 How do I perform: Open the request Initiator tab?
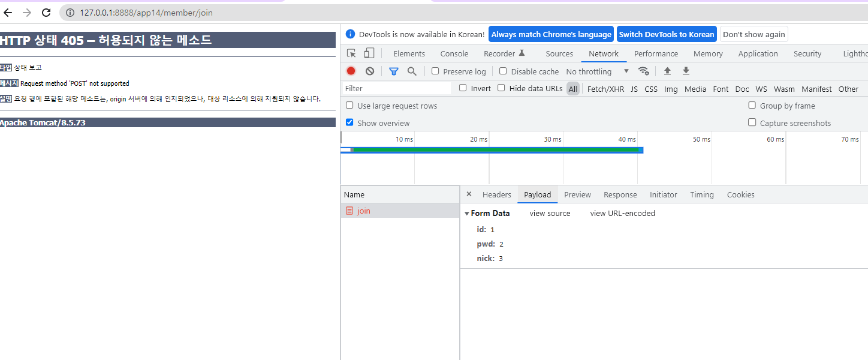(664, 194)
